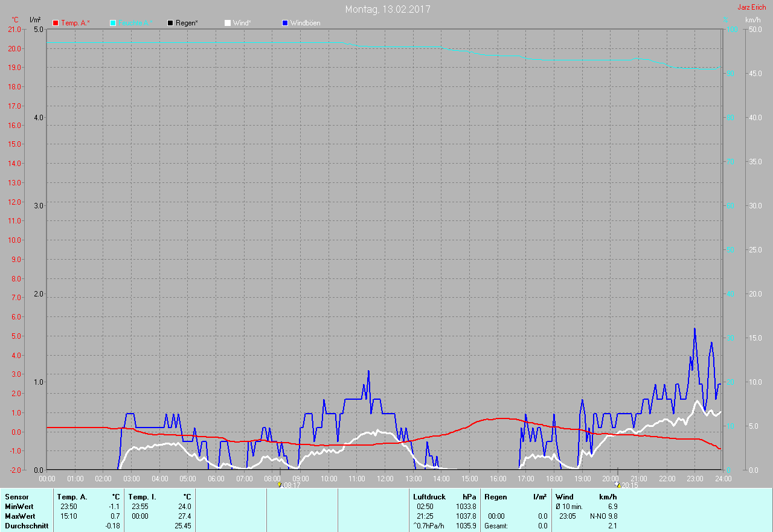773x532 pixels.
Task: Select the "Wind*" legend label
Action: [242, 23]
